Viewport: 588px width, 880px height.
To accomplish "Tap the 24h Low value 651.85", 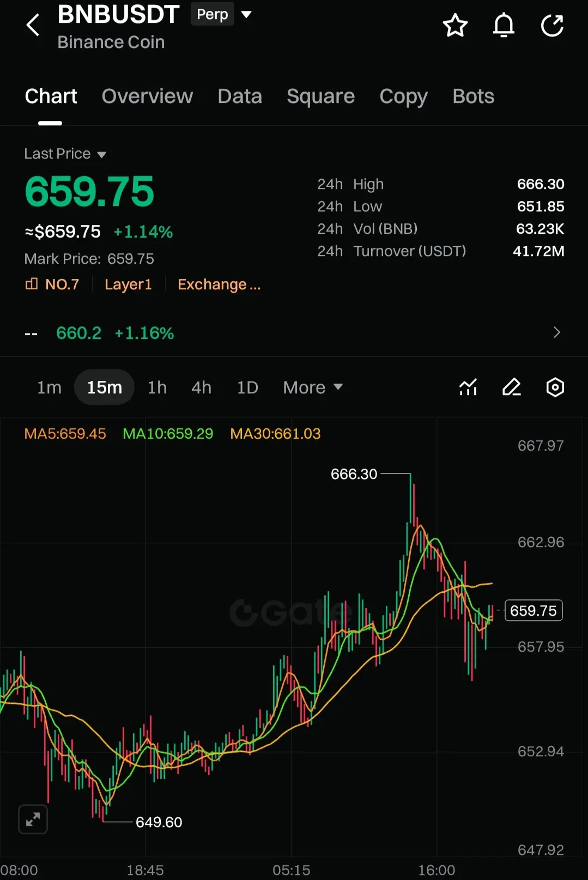I will tap(541, 207).
